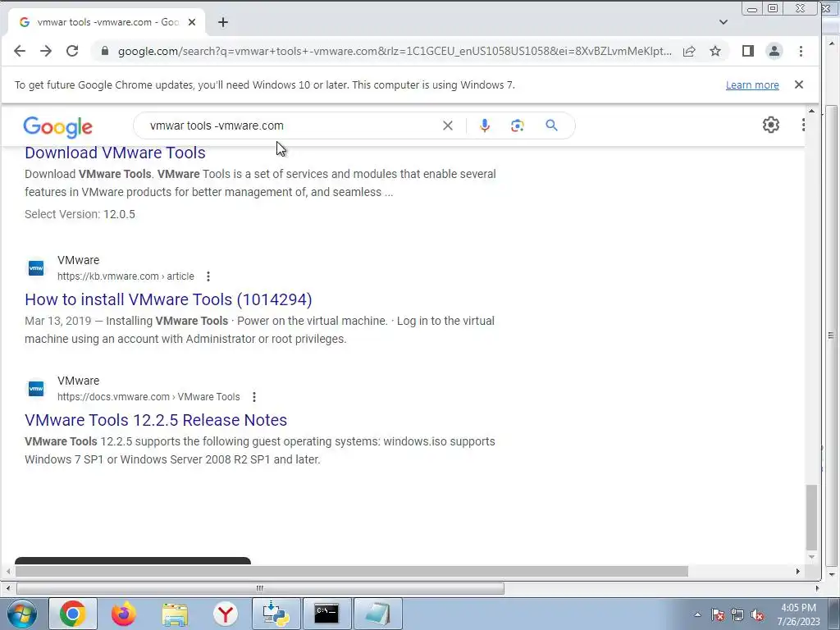Click the page scroll right arrow
The width and height of the screenshot is (840, 630).
797,572
